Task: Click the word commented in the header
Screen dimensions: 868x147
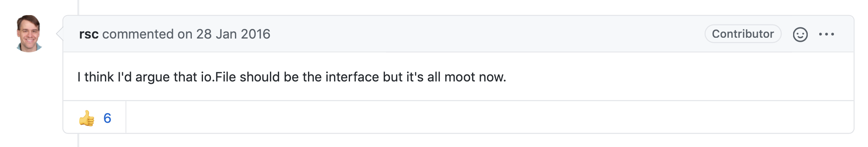Action: [138, 34]
